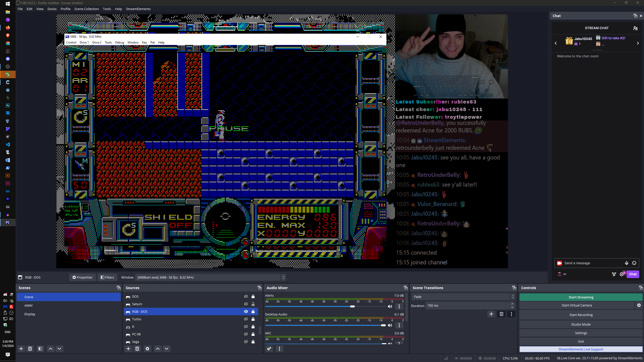Open transition properties three-dot menu
The image size is (644, 362).
point(511,314)
